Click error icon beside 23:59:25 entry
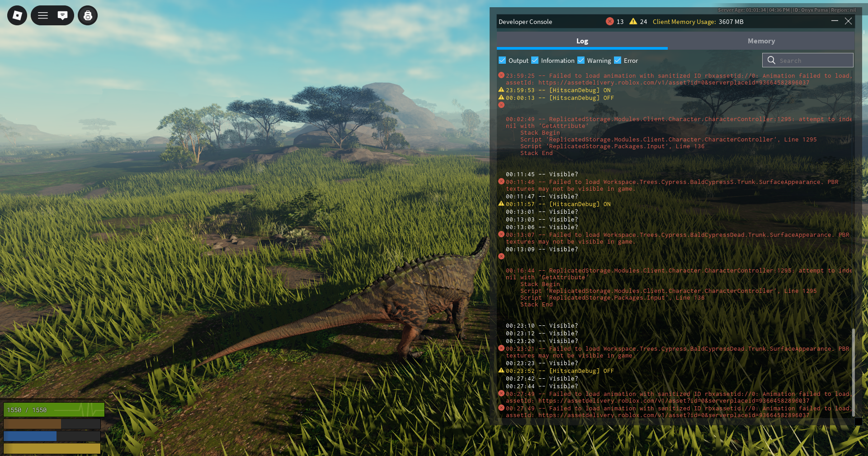Viewport: 868px width, 456px height. 501,75
